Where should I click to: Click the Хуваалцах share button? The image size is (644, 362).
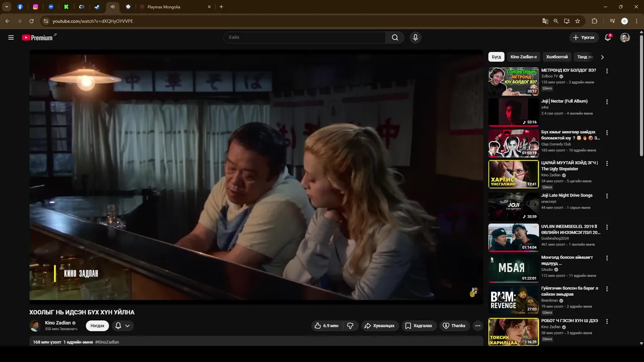click(379, 326)
